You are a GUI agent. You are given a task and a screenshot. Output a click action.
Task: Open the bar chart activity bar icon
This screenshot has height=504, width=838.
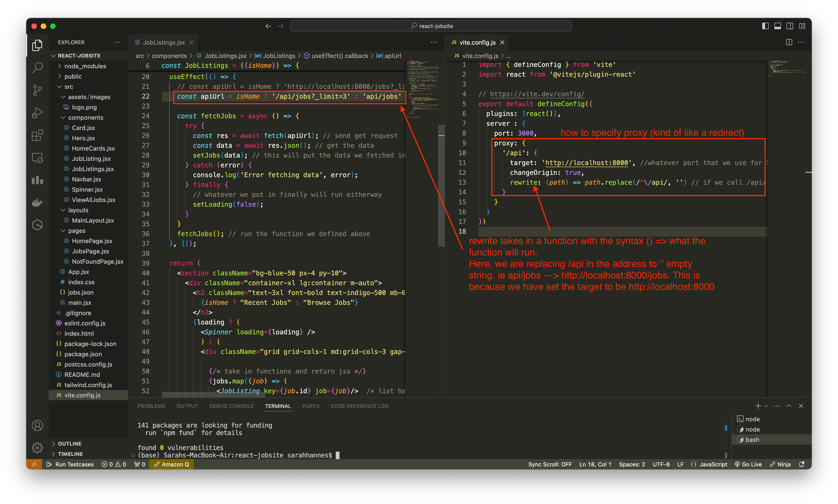(x=37, y=180)
